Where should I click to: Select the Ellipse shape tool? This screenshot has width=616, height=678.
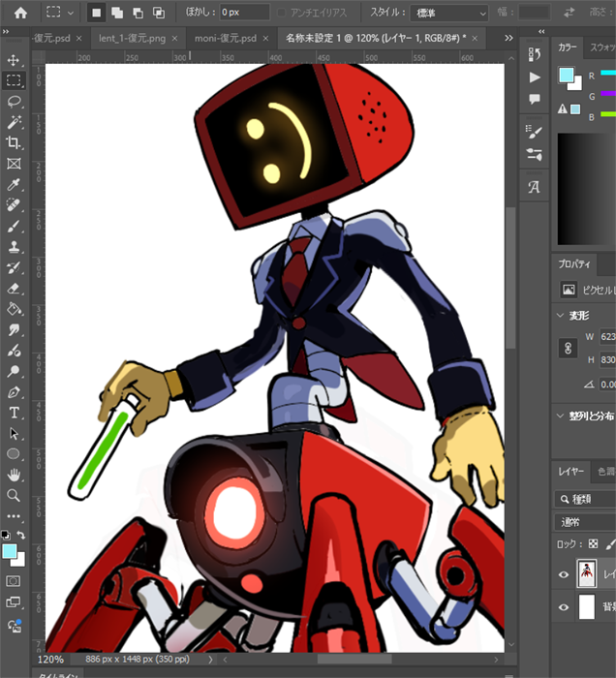point(14,454)
